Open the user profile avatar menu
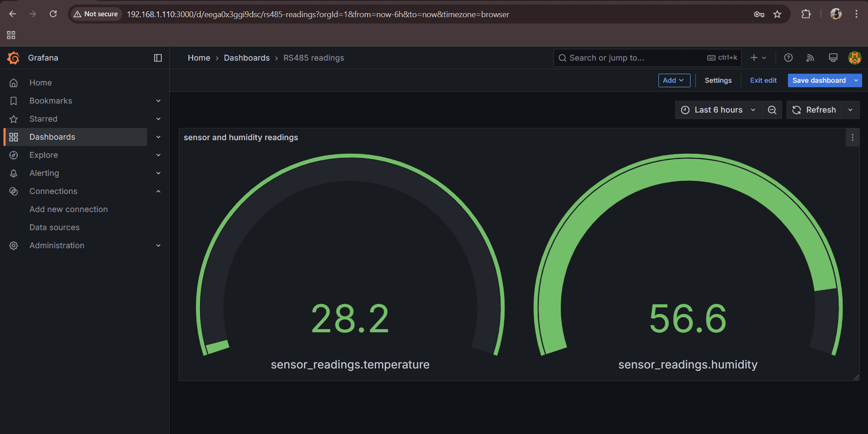Viewport: 868px width, 434px height. coord(854,58)
